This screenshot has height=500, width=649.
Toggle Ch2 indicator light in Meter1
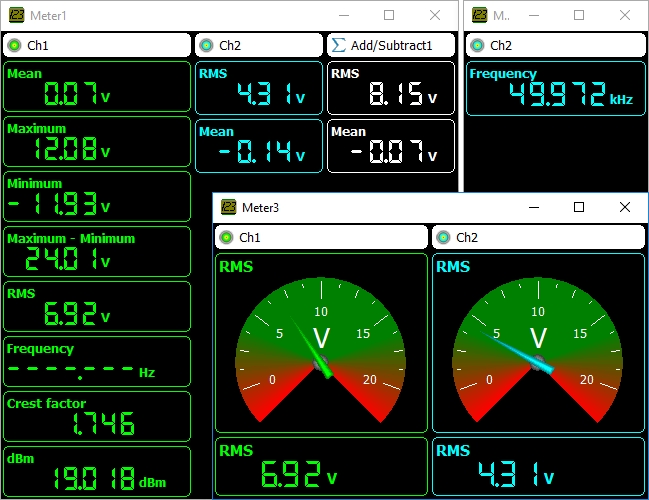[206, 45]
